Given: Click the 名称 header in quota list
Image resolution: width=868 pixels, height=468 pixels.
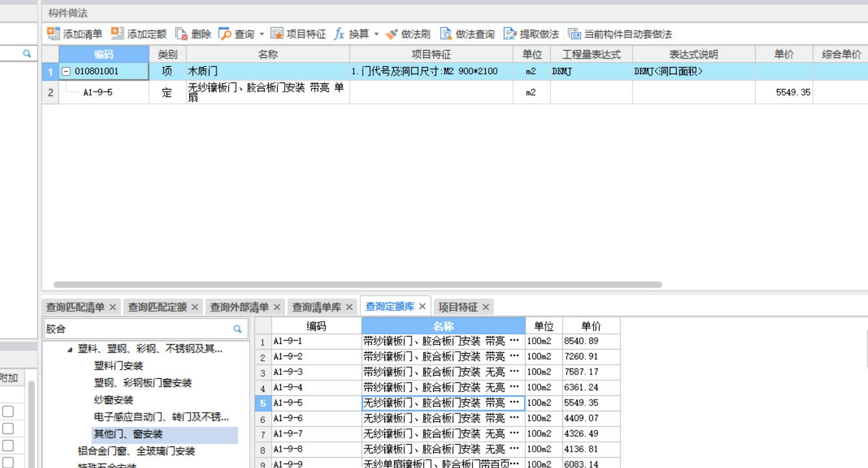Looking at the screenshot, I should (443, 326).
